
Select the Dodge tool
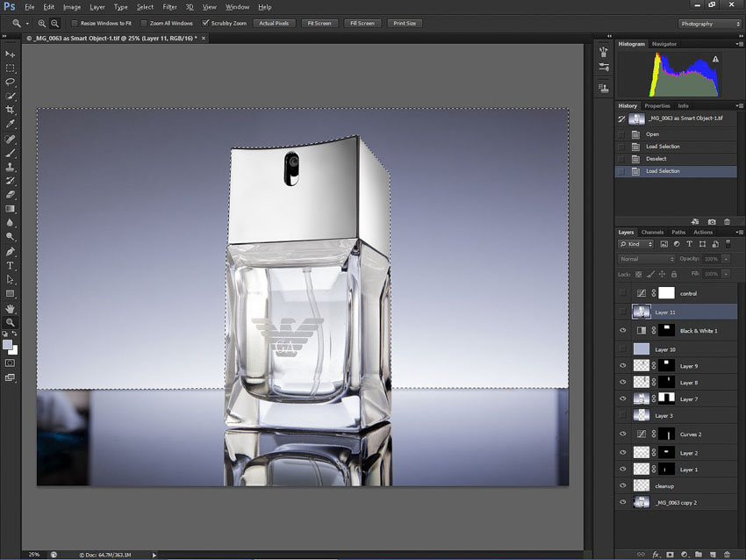(x=10, y=236)
